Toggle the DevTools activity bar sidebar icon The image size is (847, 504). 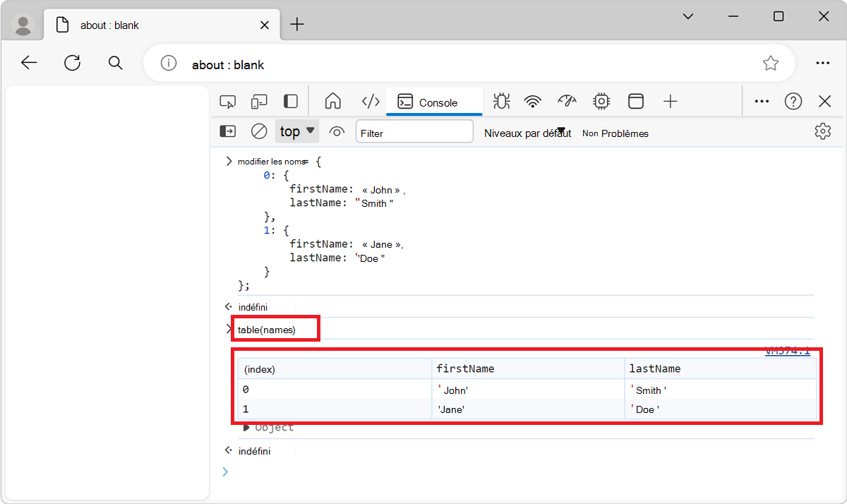coord(290,102)
